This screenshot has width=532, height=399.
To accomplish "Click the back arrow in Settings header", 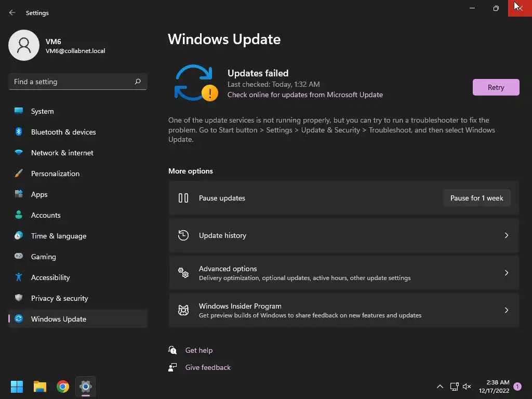I will 12,12.
